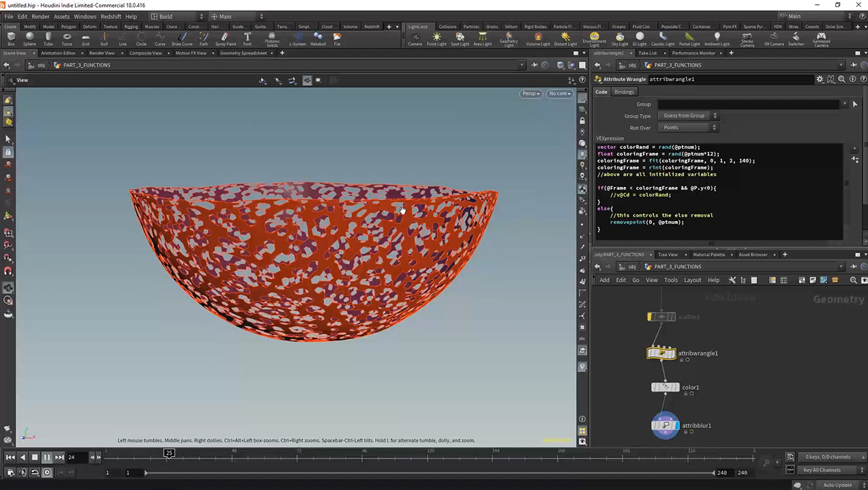Screen dimensions: 868x490
Task: Open the Material Palette tab
Action: (x=709, y=255)
